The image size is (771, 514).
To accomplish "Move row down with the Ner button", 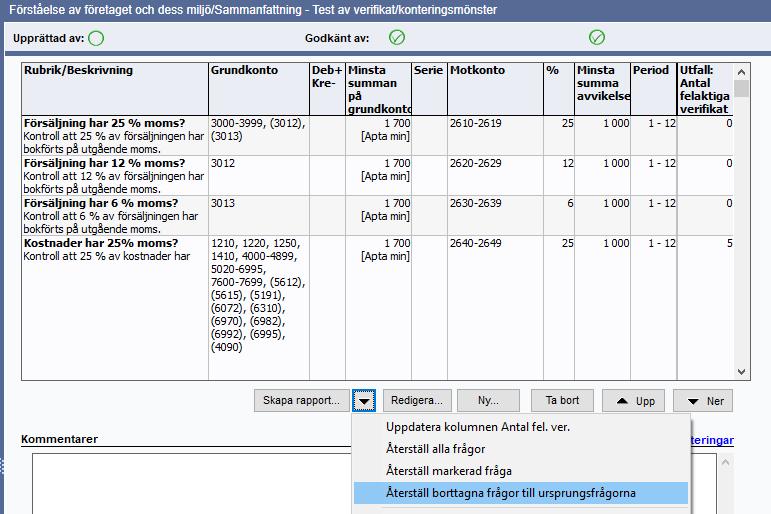I will point(703,400).
